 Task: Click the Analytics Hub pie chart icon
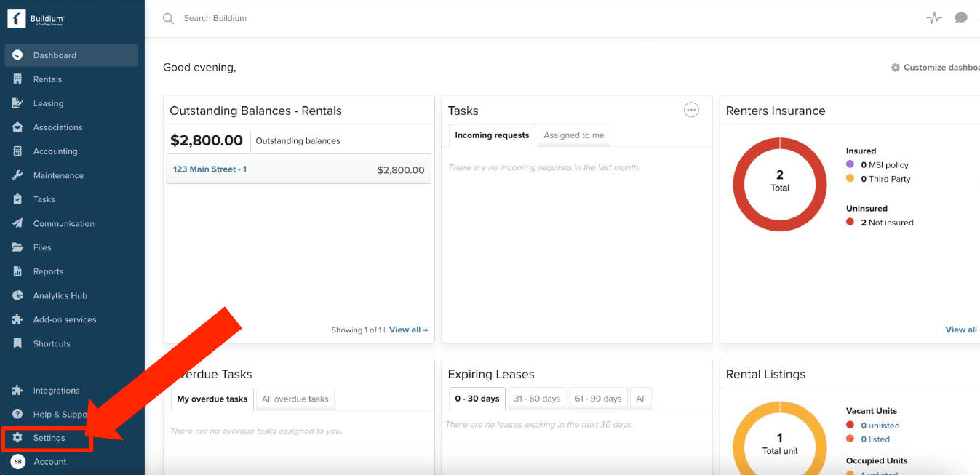17,295
